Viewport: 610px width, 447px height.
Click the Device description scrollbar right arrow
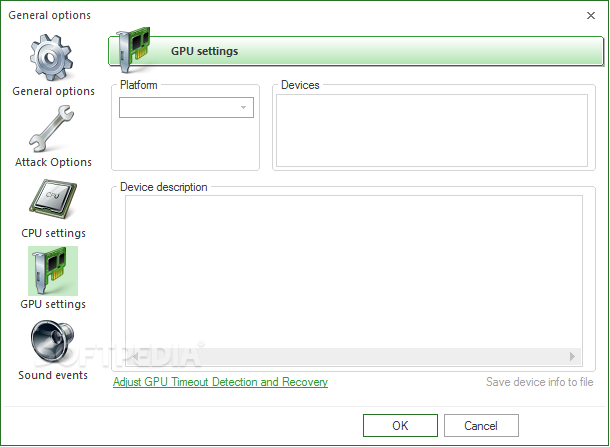coord(572,356)
